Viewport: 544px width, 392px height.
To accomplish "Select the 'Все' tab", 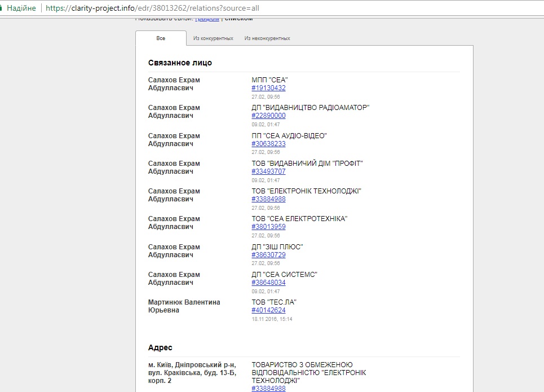I will (161, 38).
